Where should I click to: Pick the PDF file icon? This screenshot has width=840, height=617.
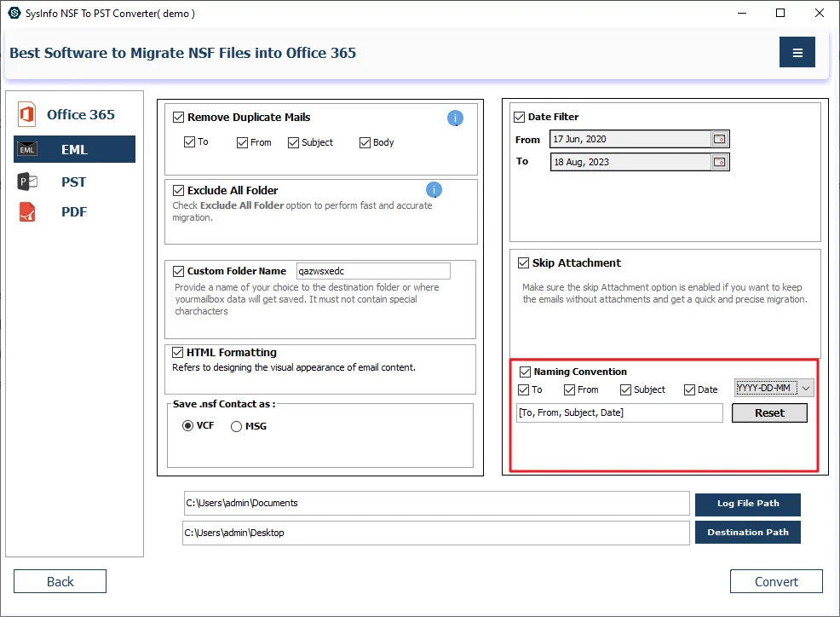tap(27, 212)
